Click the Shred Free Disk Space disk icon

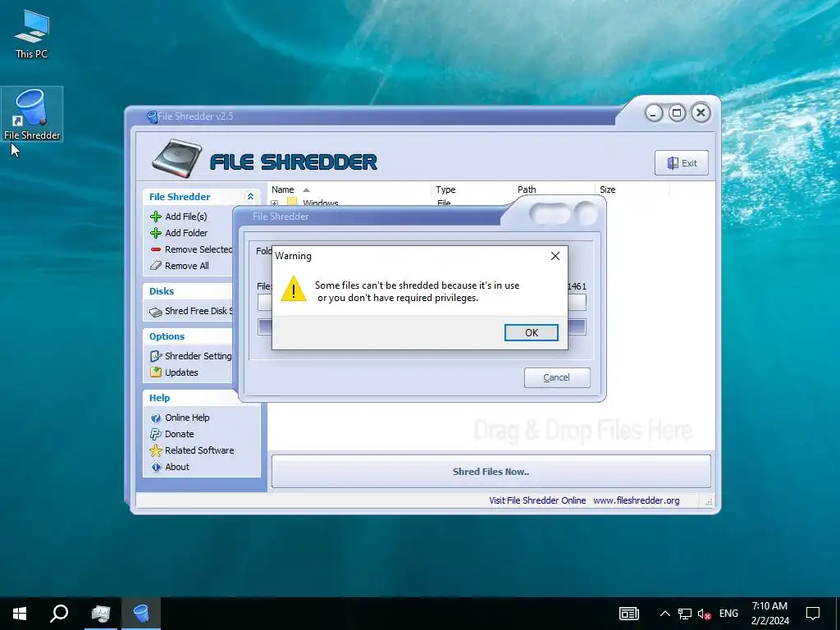(156, 311)
